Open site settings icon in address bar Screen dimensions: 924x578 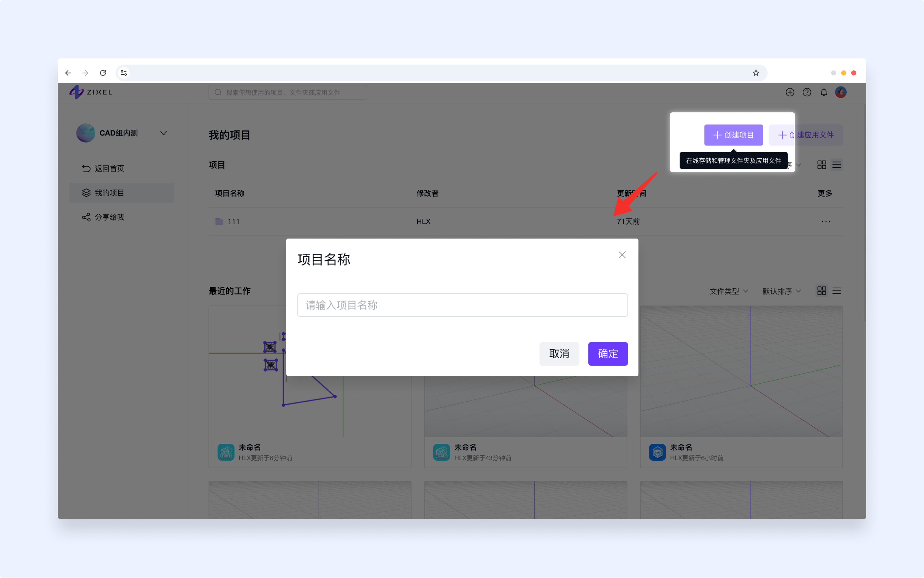(x=124, y=73)
